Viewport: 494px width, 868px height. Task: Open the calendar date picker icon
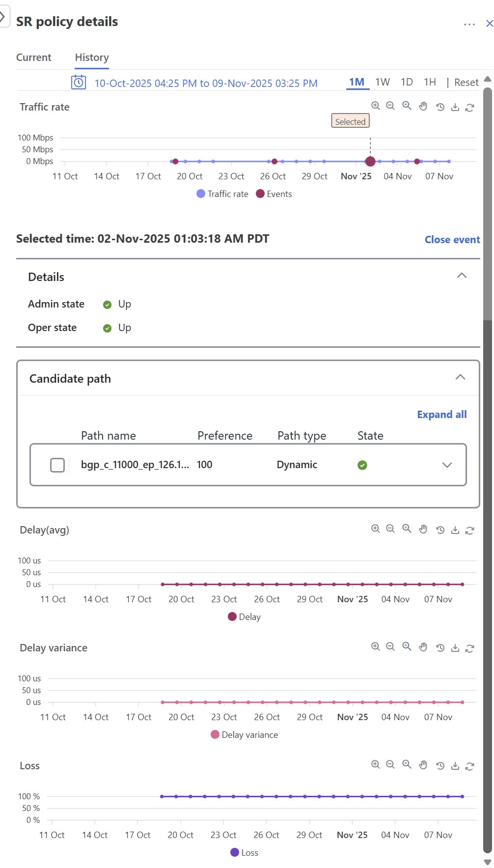[x=79, y=82]
